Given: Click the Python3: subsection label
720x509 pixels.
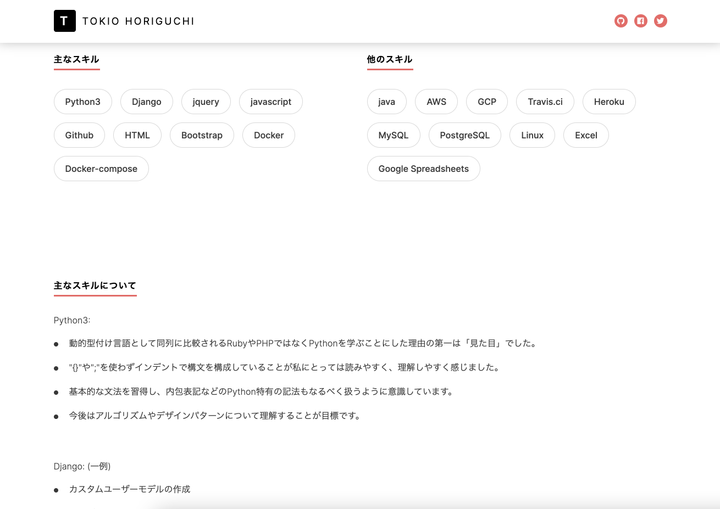Looking at the screenshot, I should coord(72,320).
